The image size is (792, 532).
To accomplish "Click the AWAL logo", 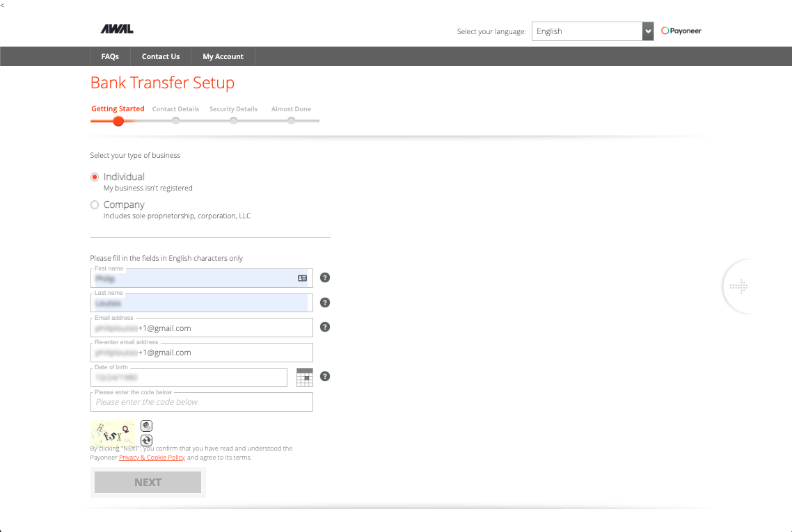I will [x=117, y=29].
